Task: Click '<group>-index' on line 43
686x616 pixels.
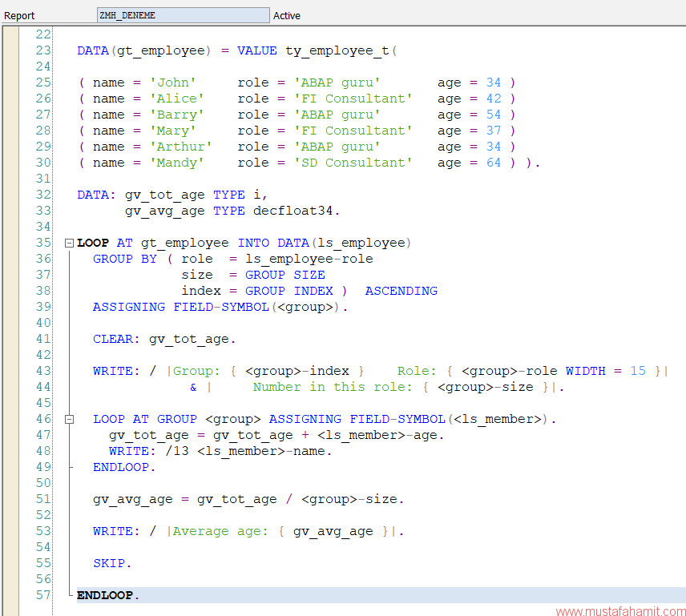Action: 297,371
